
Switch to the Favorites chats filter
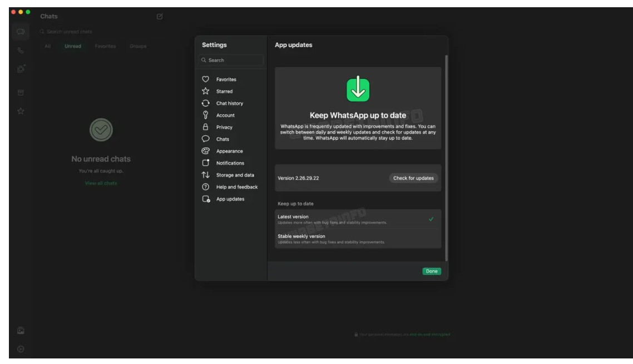pyautogui.click(x=105, y=46)
